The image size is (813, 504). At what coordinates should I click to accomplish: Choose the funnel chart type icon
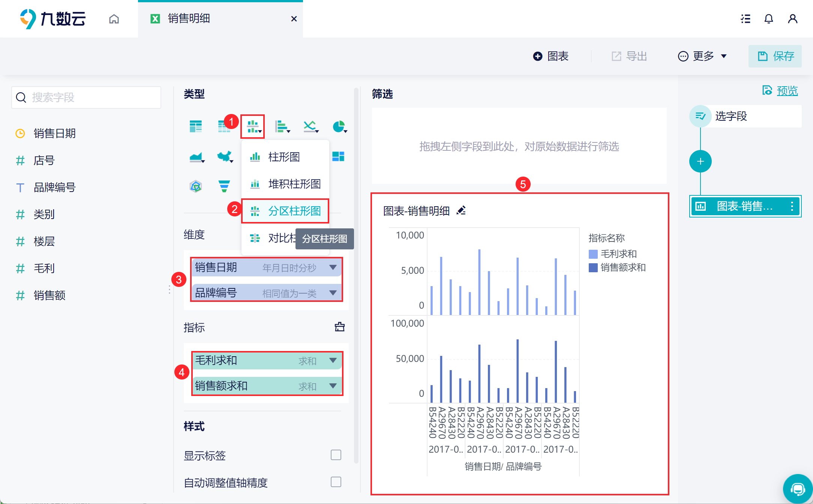pos(224,186)
